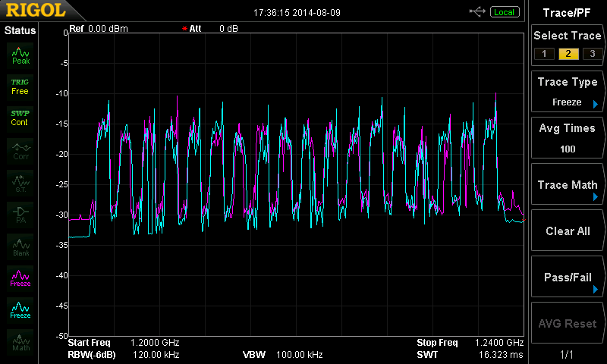Click the Corr correction status icon
The width and height of the screenshot is (607, 364).
click(20, 150)
